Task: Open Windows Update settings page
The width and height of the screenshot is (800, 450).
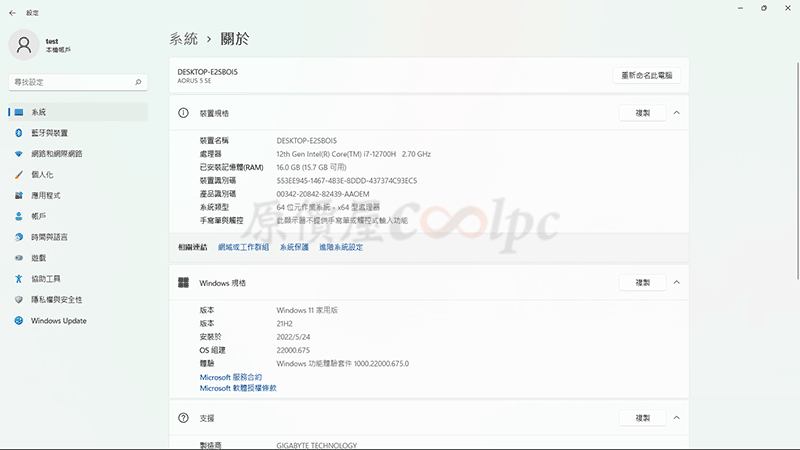Action: pos(78,320)
